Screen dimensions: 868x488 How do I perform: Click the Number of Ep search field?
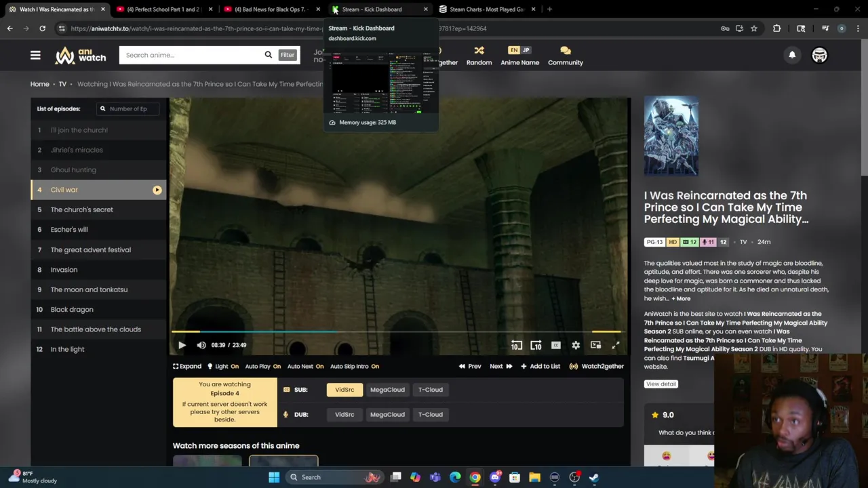(x=129, y=108)
